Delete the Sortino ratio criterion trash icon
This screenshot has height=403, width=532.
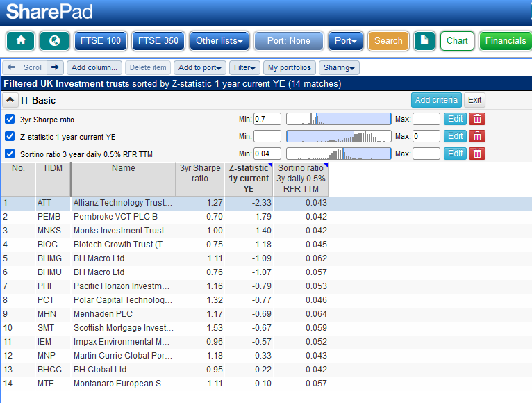[477, 154]
